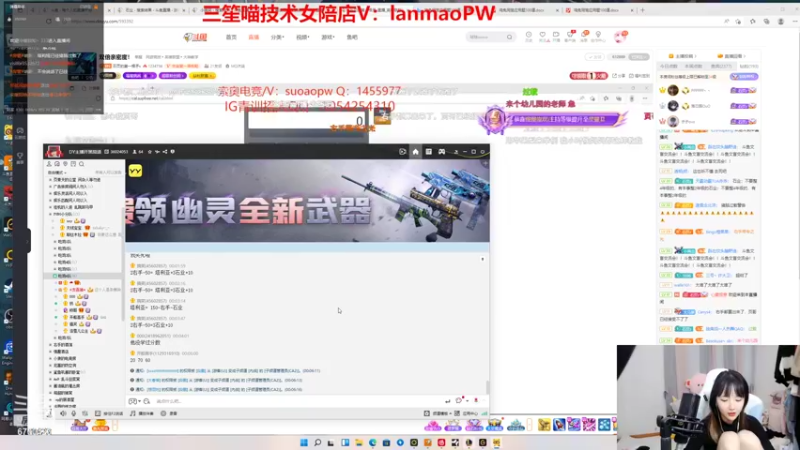The image size is (800, 450).
Task: Click the yellow YY logo on banner
Action: 135,170
